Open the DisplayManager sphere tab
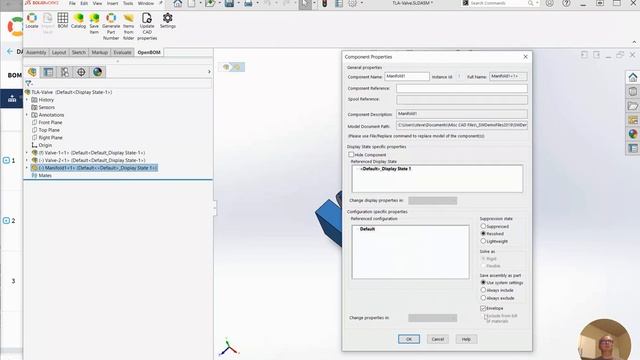 click(x=98, y=72)
